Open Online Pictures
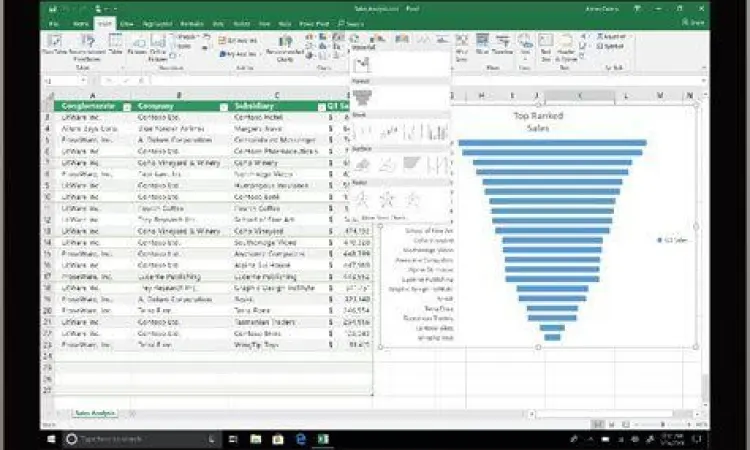 click(158, 48)
